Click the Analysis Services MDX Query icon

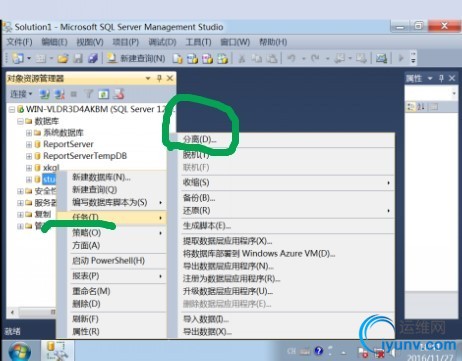(x=192, y=59)
